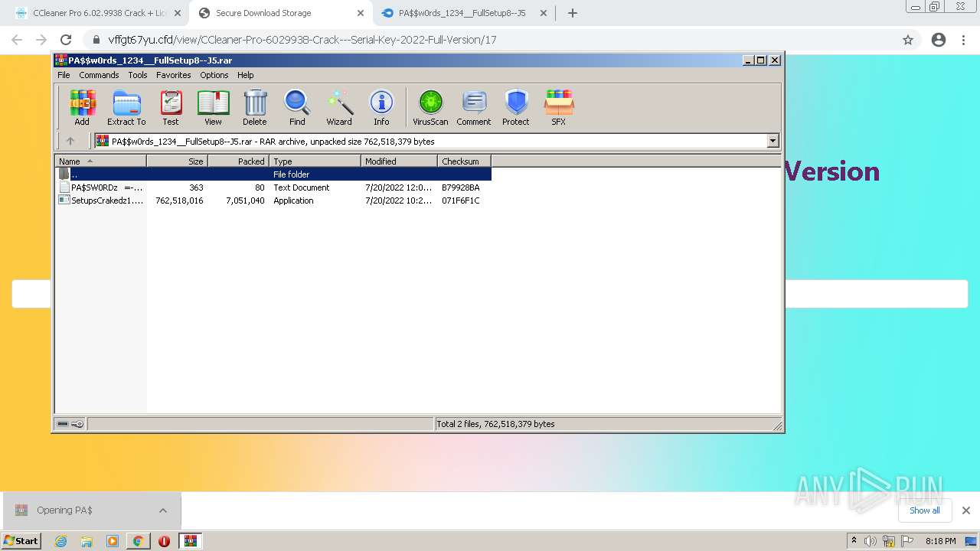The height and width of the screenshot is (551, 980).
Task: Sort by Name column header
Action: 100,161
